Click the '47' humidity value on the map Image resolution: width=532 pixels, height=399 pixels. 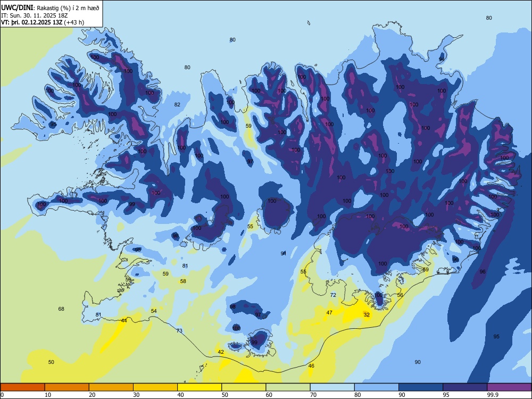pyautogui.click(x=329, y=313)
